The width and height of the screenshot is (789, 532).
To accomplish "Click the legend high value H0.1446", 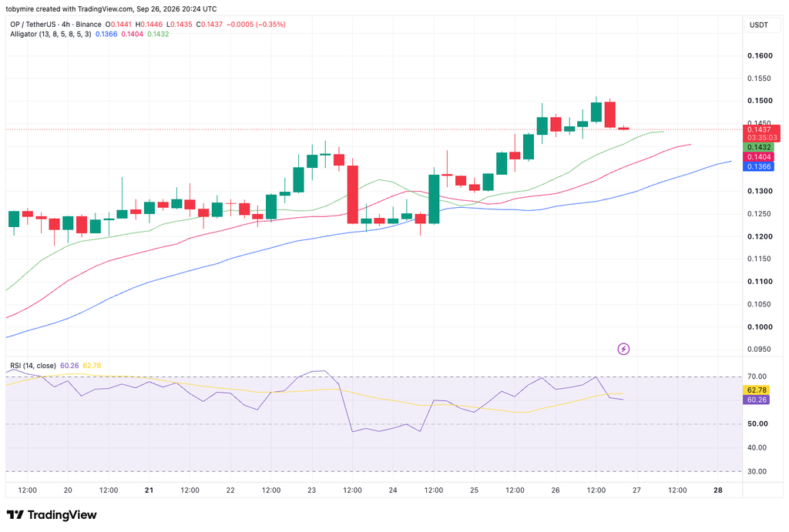I will click(x=149, y=24).
